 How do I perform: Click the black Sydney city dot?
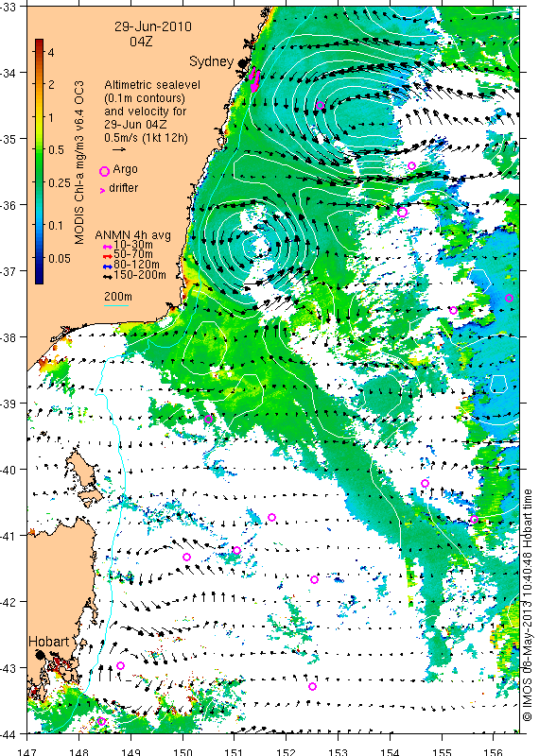(x=242, y=62)
